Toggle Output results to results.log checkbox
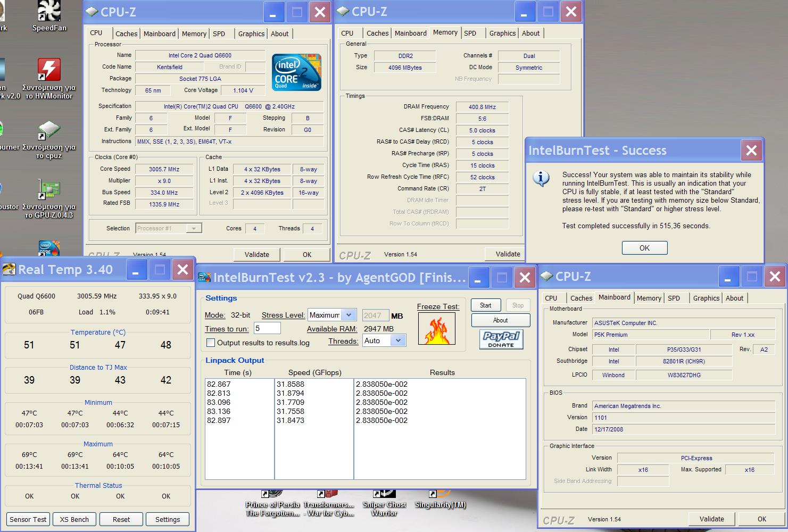The height and width of the screenshot is (532, 788). [x=211, y=343]
